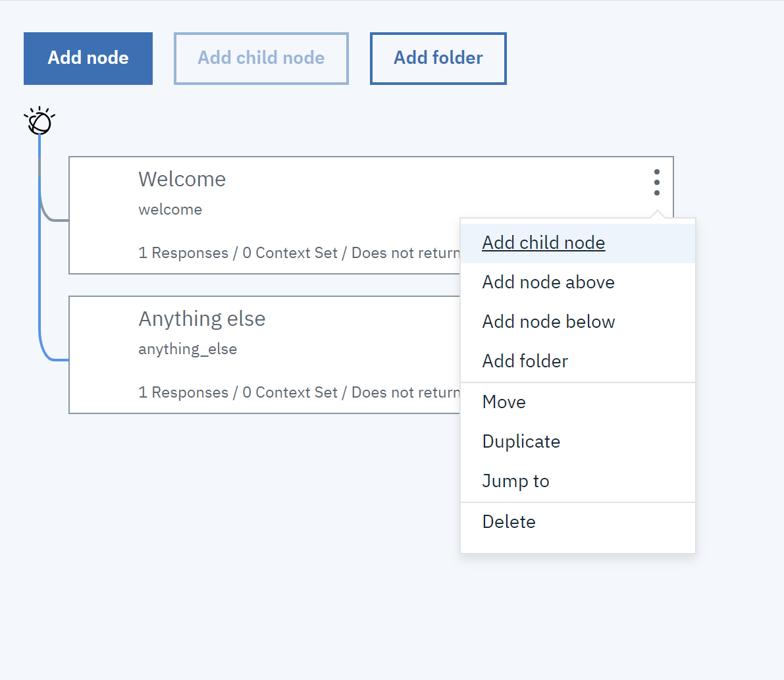Screen dimensions: 784x680
Task: Click the Anything else node response summary line
Action: point(299,392)
